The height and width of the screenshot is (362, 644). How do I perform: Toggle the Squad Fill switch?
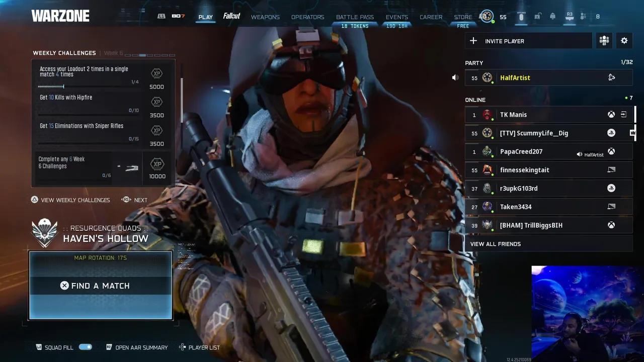click(86, 347)
